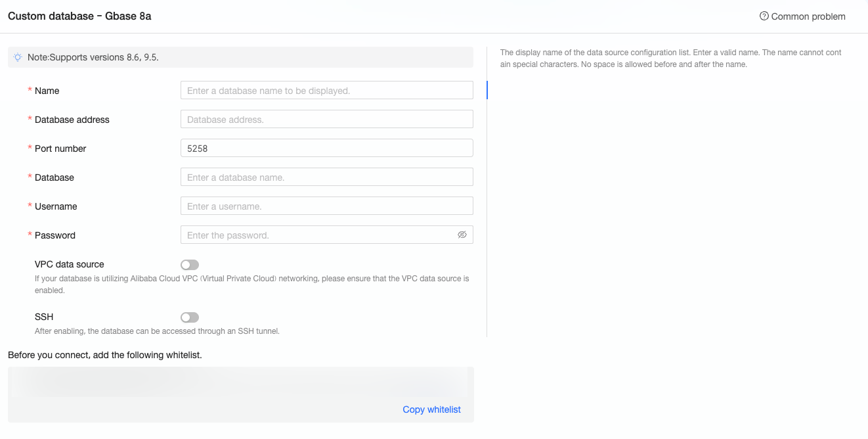Click the 'SSH' option label
This screenshot has width=868, height=439.
tap(44, 317)
